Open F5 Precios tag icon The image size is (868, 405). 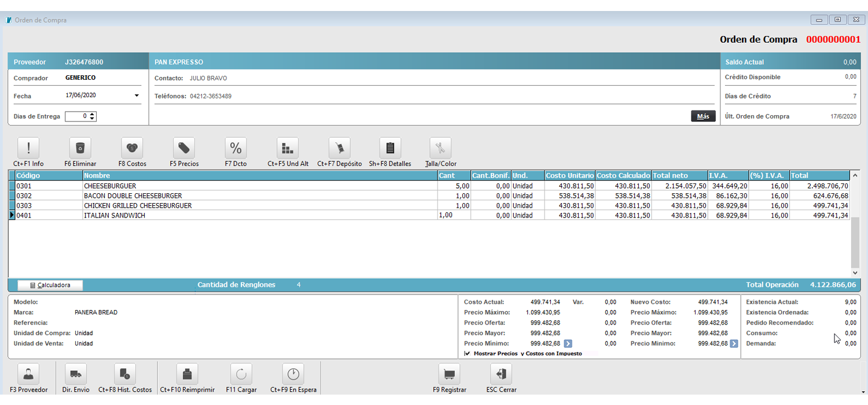184,148
